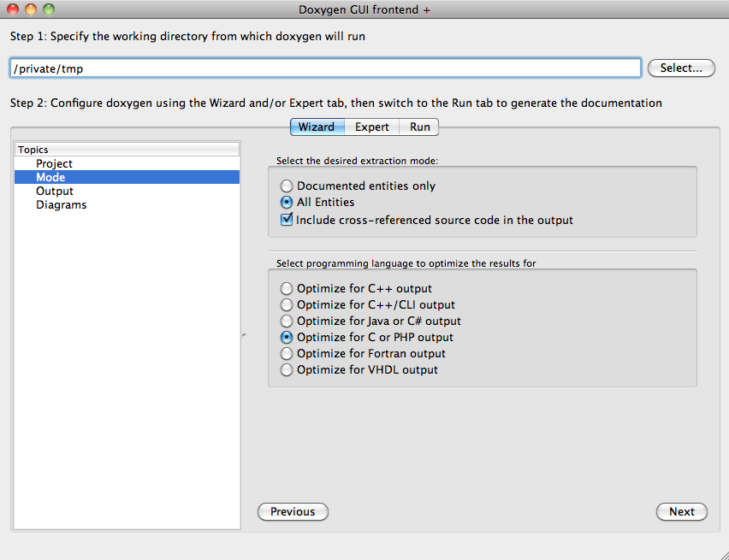This screenshot has height=560, width=729.
Task: Focus the working directory path field
Action: point(325,68)
